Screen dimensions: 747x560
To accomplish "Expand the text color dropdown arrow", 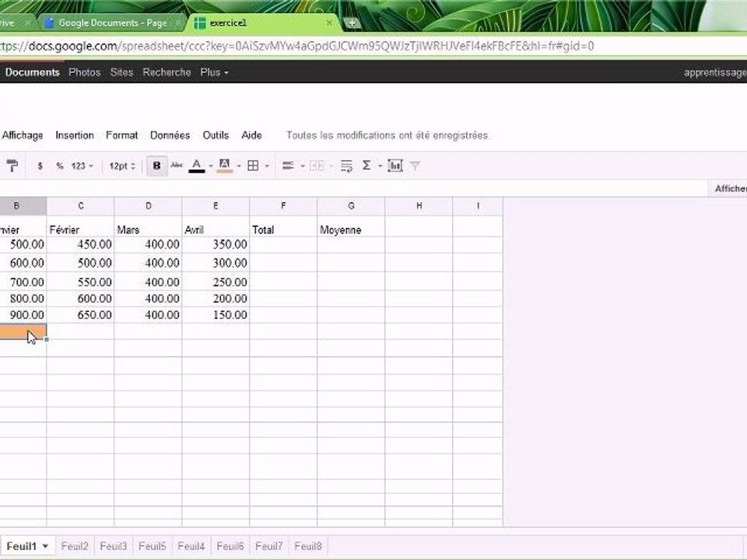I will click(x=211, y=166).
